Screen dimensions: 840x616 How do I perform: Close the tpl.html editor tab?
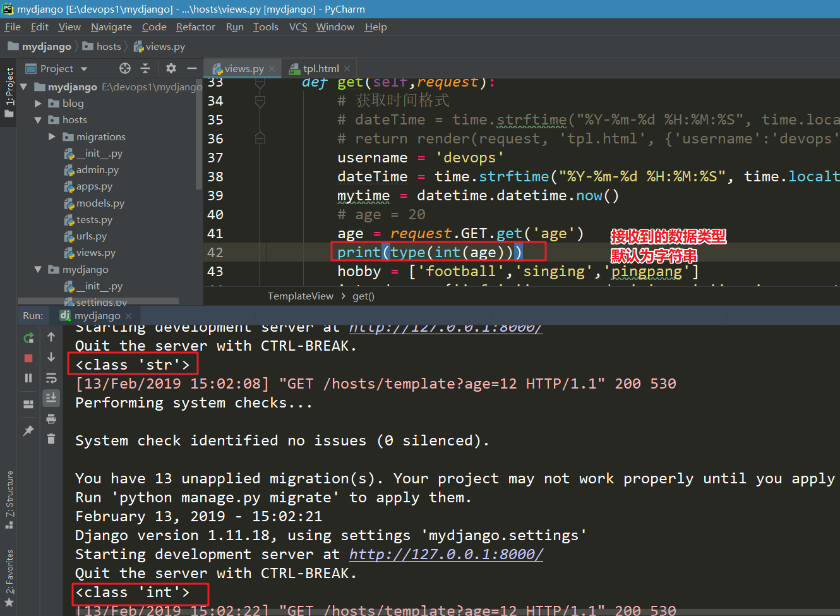[347, 69]
